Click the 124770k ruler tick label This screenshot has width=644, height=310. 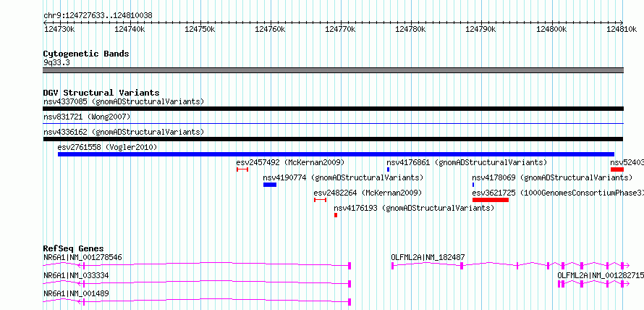coord(341,29)
